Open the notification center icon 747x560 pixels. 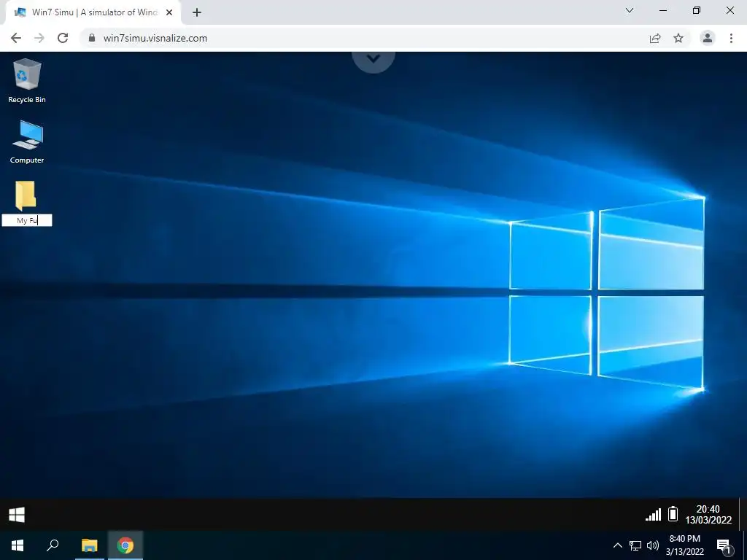tap(724, 546)
